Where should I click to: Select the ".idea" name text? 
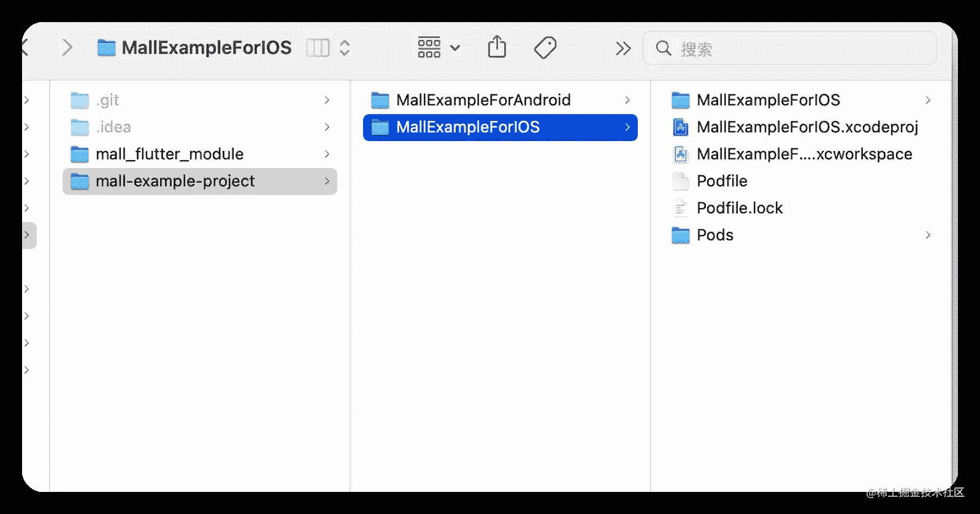click(113, 127)
